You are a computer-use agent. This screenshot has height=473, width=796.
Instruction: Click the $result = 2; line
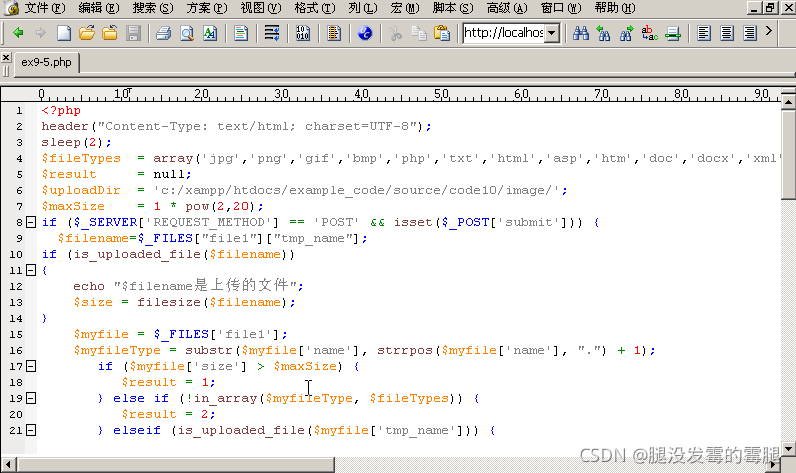[169, 414]
